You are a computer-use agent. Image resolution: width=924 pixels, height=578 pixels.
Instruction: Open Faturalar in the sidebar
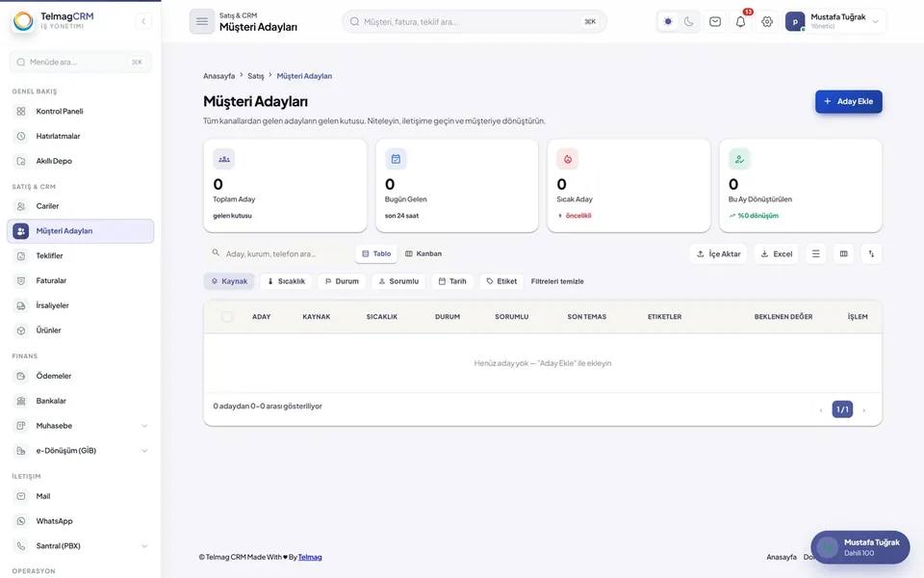click(80, 280)
